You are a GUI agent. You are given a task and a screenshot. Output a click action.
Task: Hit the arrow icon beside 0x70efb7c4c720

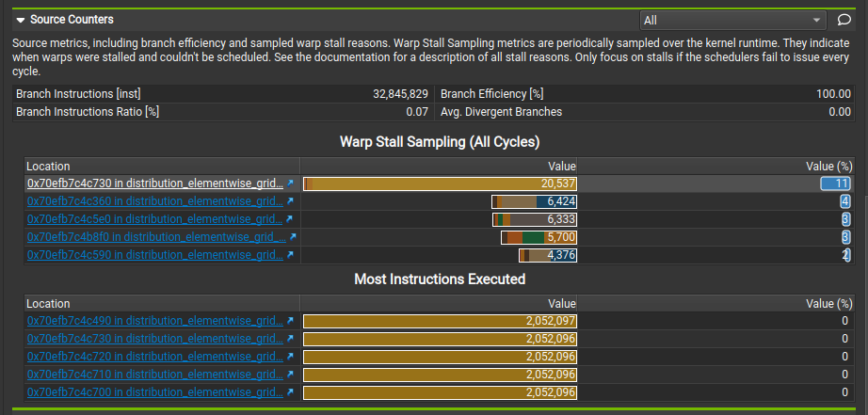tap(290, 357)
